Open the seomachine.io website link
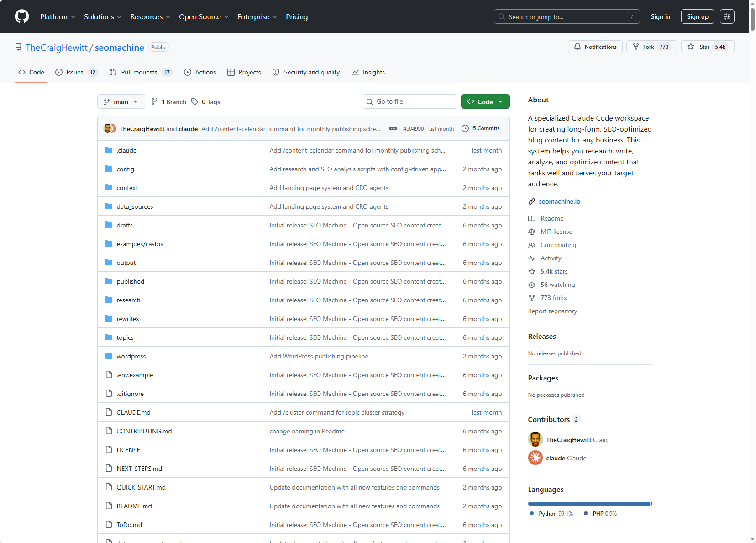This screenshot has height=543, width=756. point(560,201)
